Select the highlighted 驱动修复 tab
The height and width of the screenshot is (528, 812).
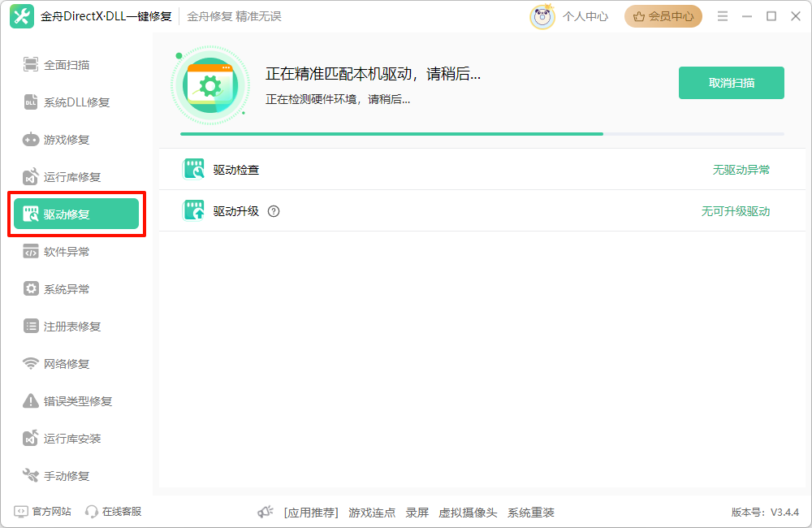coord(76,214)
